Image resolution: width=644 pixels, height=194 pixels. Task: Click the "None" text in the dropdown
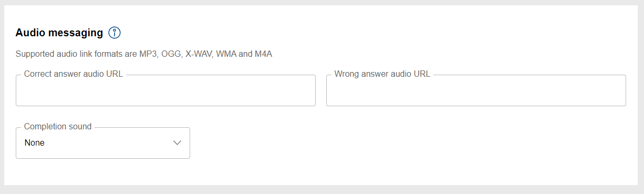35,143
